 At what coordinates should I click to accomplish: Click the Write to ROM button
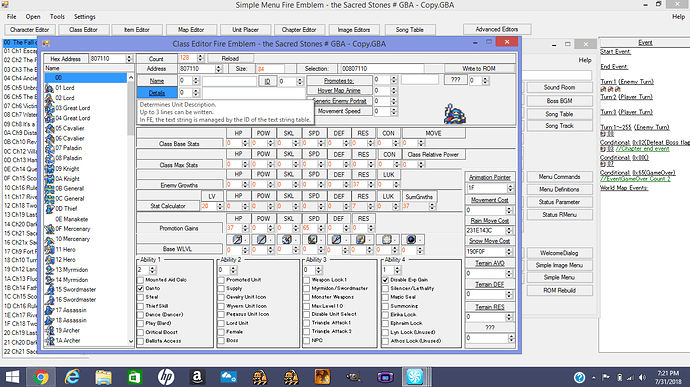click(479, 69)
